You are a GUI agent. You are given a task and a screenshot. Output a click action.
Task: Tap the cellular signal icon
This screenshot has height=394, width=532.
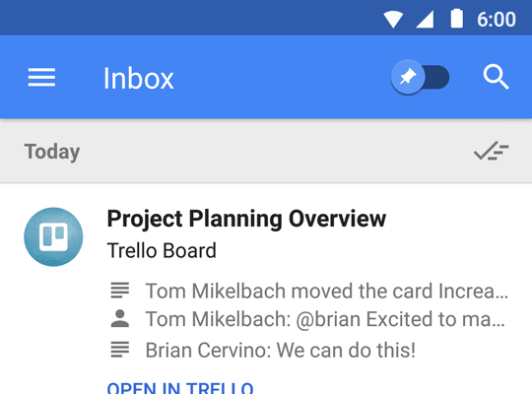click(x=425, y=19)
